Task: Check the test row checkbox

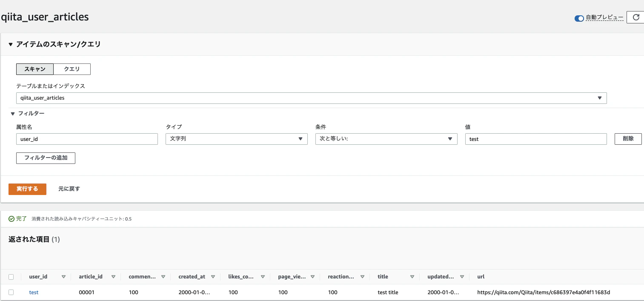Action: coord(11,292)
